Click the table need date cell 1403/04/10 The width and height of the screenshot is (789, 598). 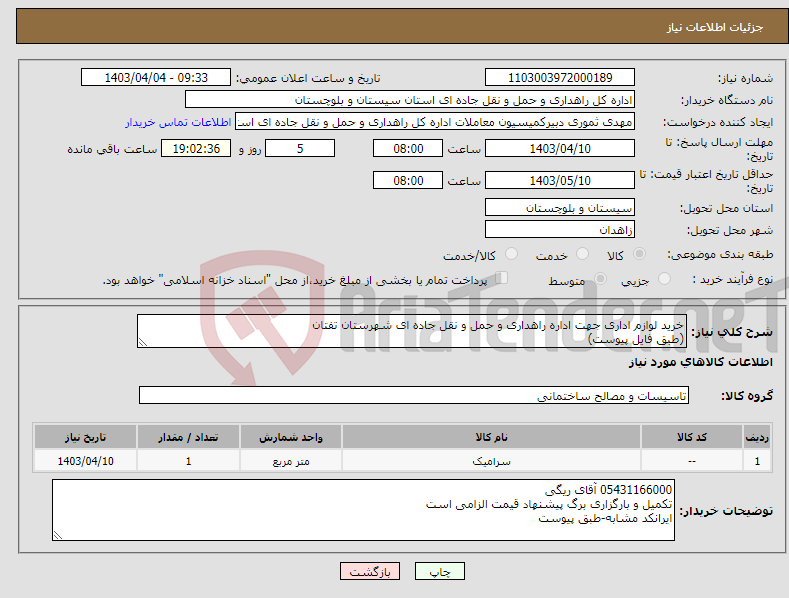[86, 461]
